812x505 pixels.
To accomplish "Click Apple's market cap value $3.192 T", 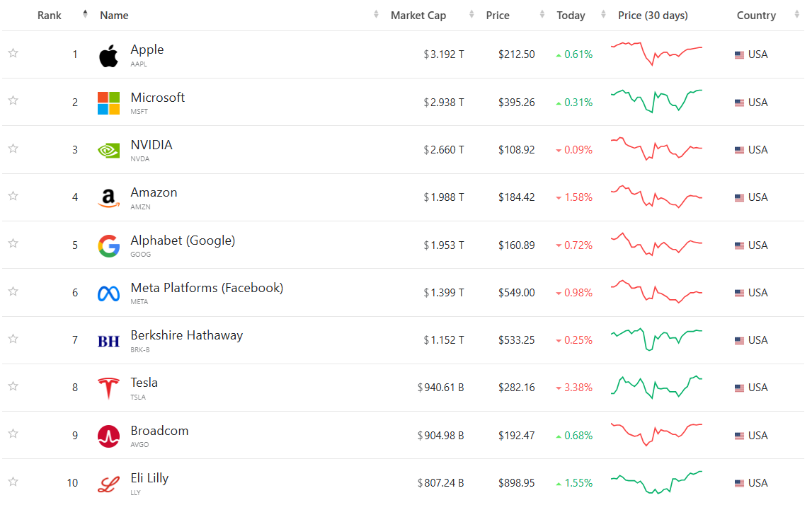I will coord(444,54).
